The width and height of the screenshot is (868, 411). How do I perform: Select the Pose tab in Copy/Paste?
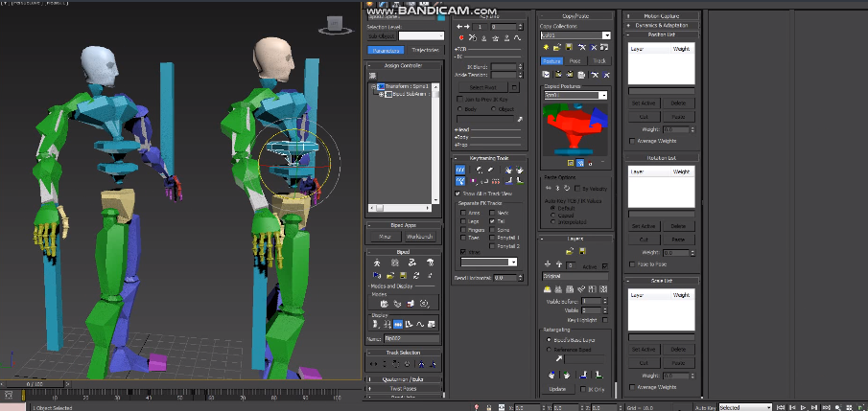click(575, 61)
